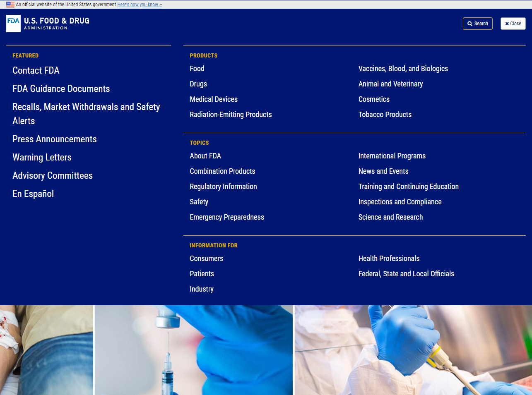View Press Announcements

(x=55, y=139)
